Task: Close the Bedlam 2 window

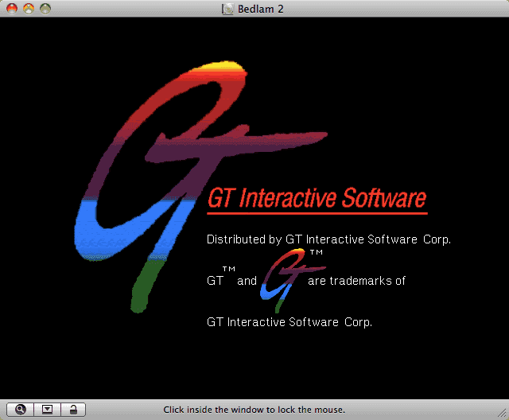Action: [x=12, y=9]
